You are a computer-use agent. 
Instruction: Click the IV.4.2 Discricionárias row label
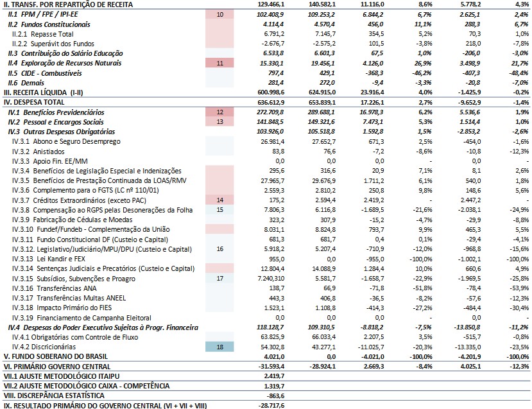(49, 347)
